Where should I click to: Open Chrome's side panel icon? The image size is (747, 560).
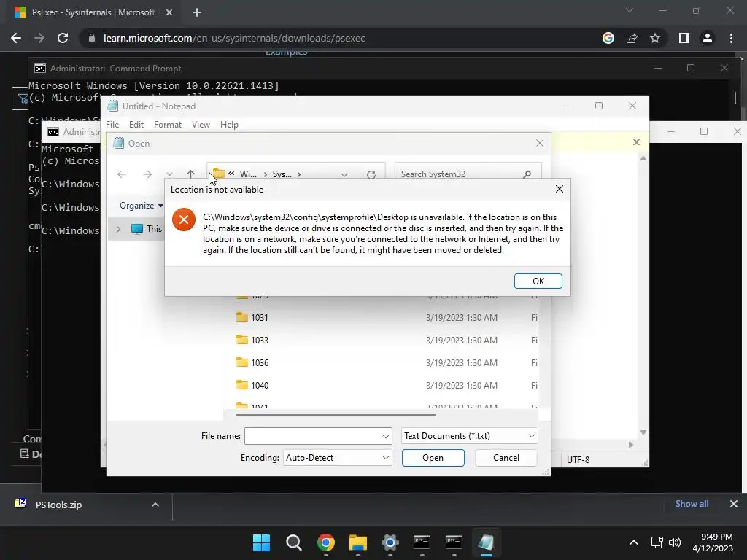point(684,38)
